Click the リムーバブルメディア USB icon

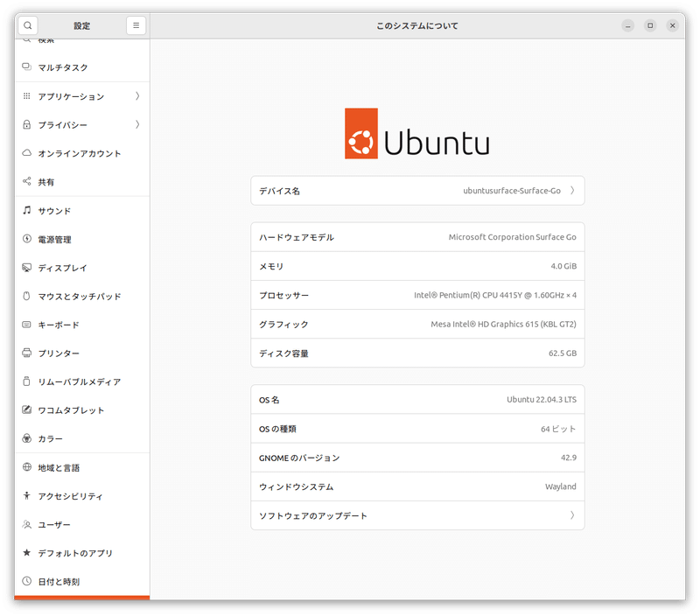pos(27,381)
